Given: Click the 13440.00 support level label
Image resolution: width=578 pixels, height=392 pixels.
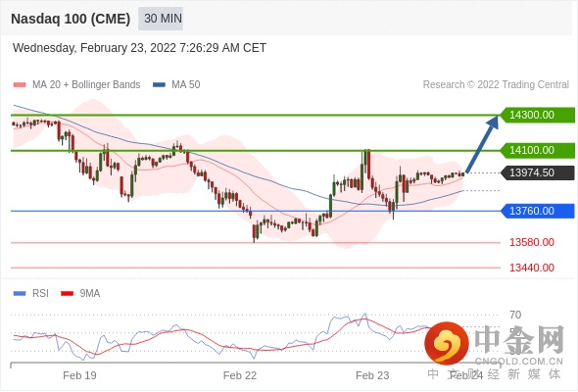Looking at the screenshot, I should (532, 268).
